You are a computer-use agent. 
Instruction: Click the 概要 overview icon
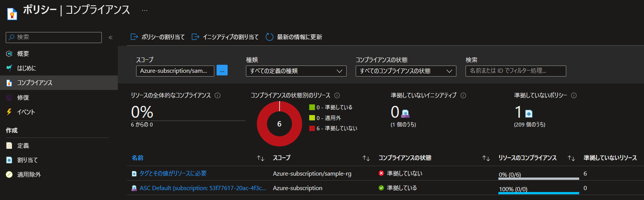(9, 54)
